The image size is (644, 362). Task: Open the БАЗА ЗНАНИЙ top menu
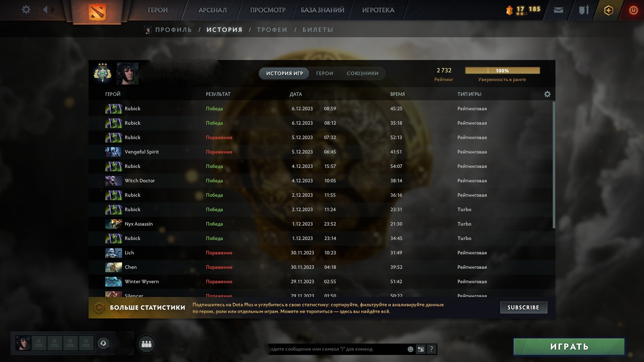click(x=322, y=10)
